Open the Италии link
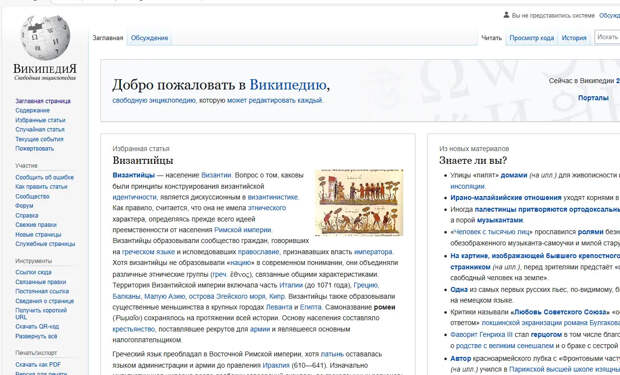The width and height of the screenshot is (620, 375). pos(291,285)
